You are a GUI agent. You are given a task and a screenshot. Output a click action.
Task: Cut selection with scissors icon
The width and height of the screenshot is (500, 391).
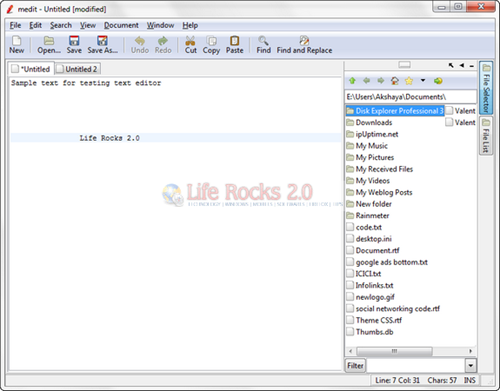tap(191, 45)
